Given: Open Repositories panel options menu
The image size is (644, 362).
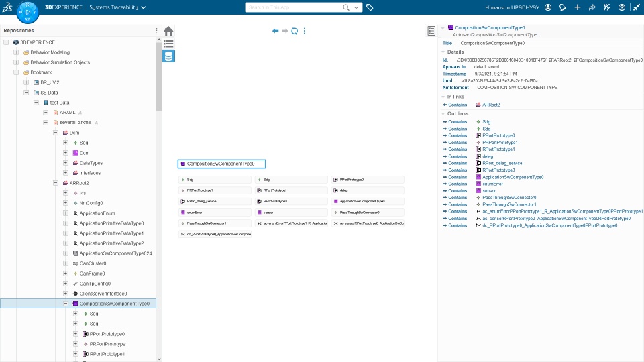Looking at the screenshot, I should pyautogui.click(x=156, y=30).
